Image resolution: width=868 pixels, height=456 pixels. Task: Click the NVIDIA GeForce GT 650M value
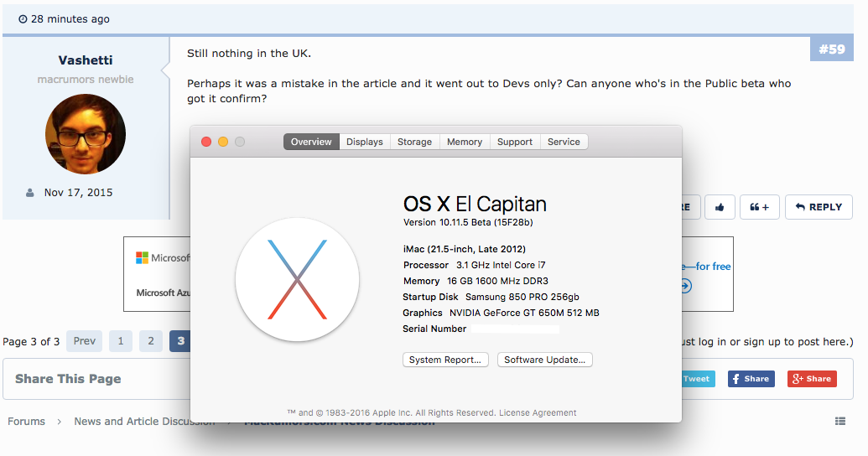click(x=524, y=313)
